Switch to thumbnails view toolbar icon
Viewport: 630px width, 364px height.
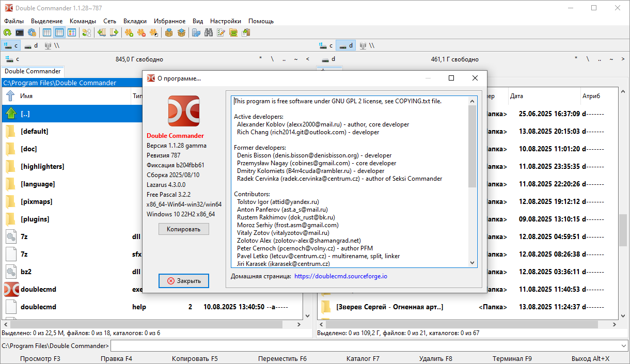click(72, 33)
